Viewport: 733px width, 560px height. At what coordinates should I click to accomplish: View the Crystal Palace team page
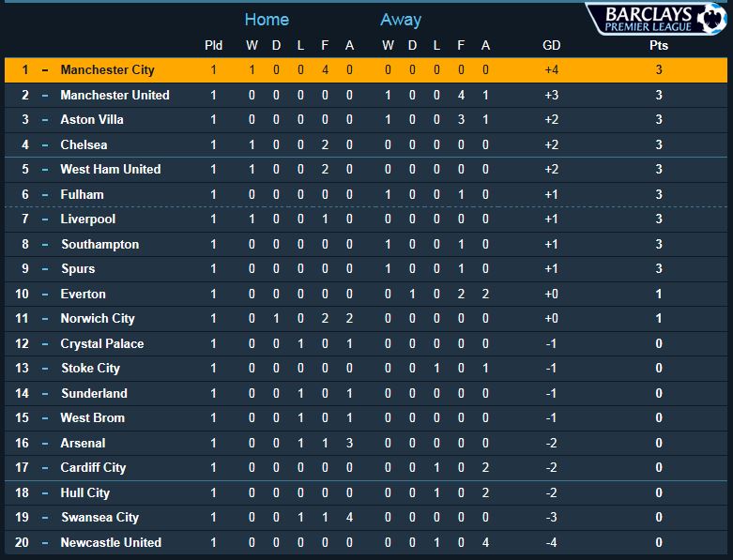click(102, 343)
